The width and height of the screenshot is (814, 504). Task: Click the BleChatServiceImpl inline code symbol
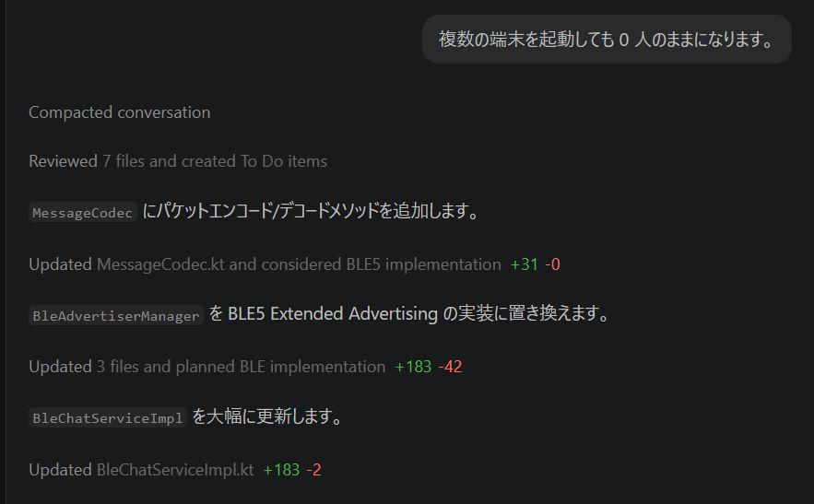(109, 418)
